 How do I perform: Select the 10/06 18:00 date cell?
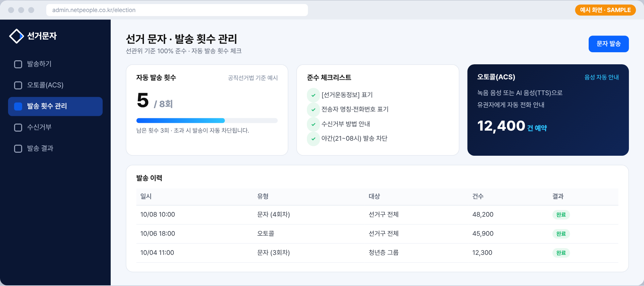click(158, 234)
